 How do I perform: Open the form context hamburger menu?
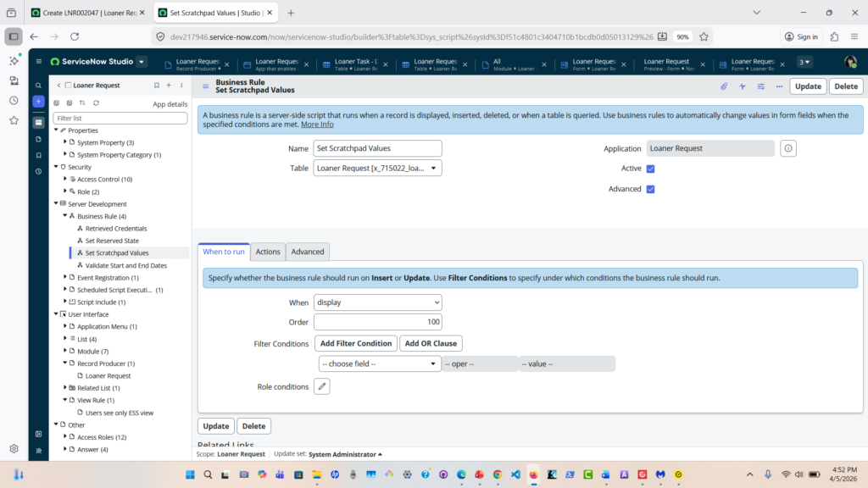click(x=206, y=86)
